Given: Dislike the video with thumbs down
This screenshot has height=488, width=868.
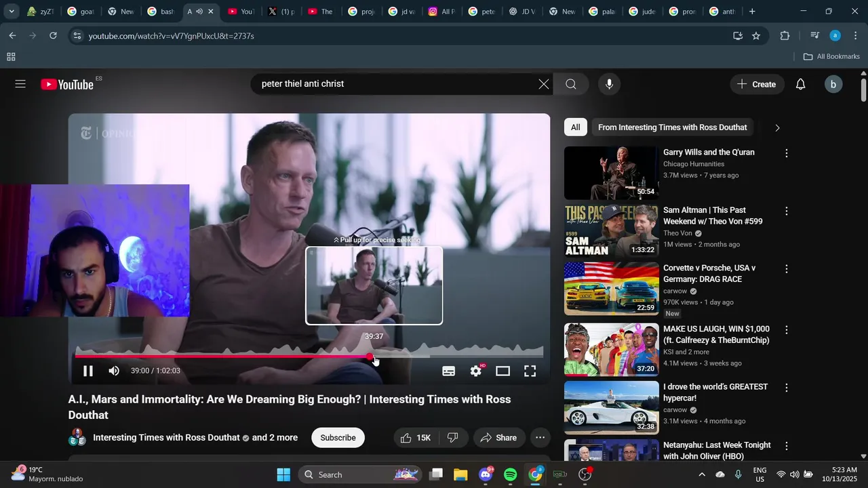Looking at the screenshot, I should click(453, 438).
